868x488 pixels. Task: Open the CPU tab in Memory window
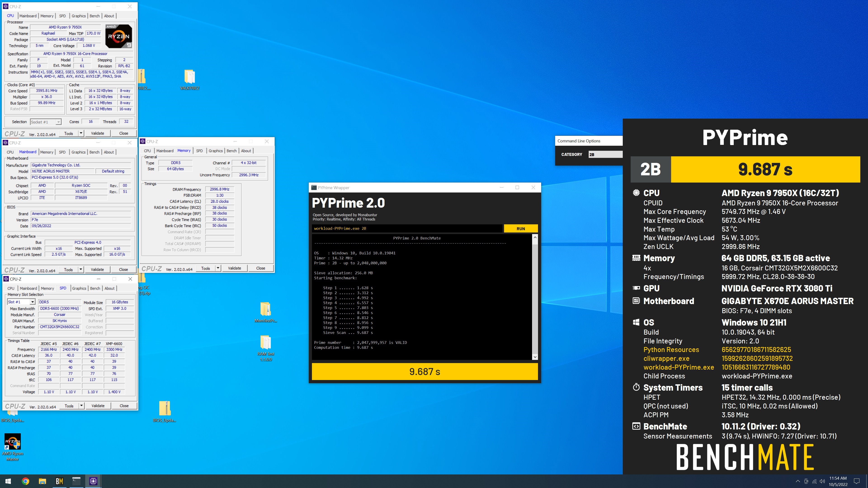coord(147,151)
